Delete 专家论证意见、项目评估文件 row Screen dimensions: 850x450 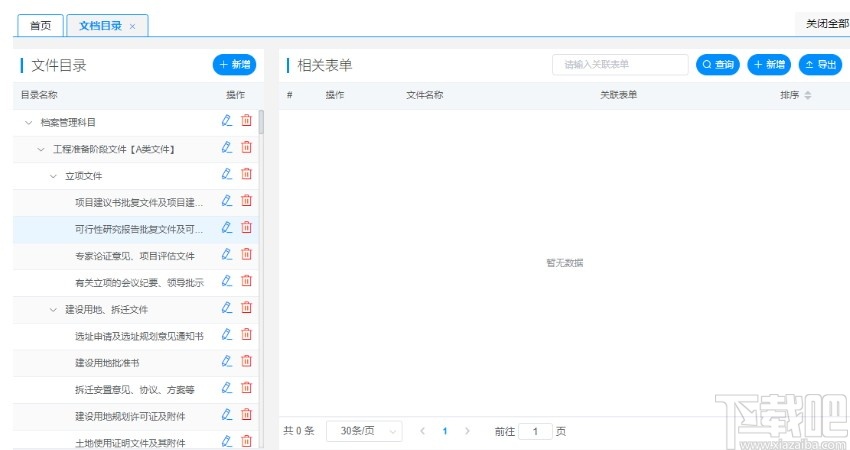point(247,254)
